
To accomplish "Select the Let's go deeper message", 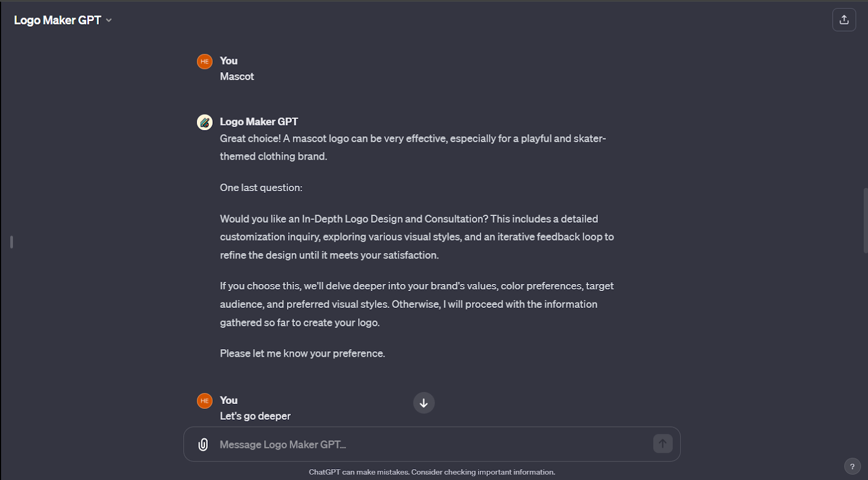I will (x=255, y=416).
